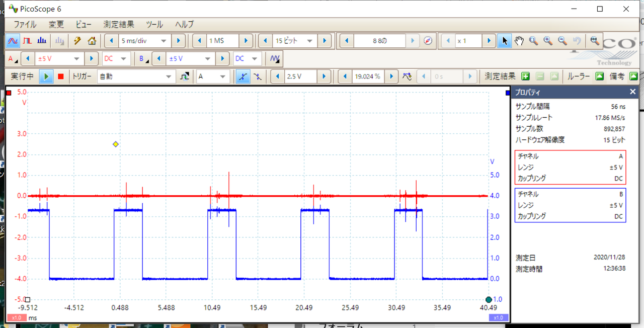This screenshot has width=644, height=328.
Task: Click the zoom-in magnifier tool
Action: [548, 41]
